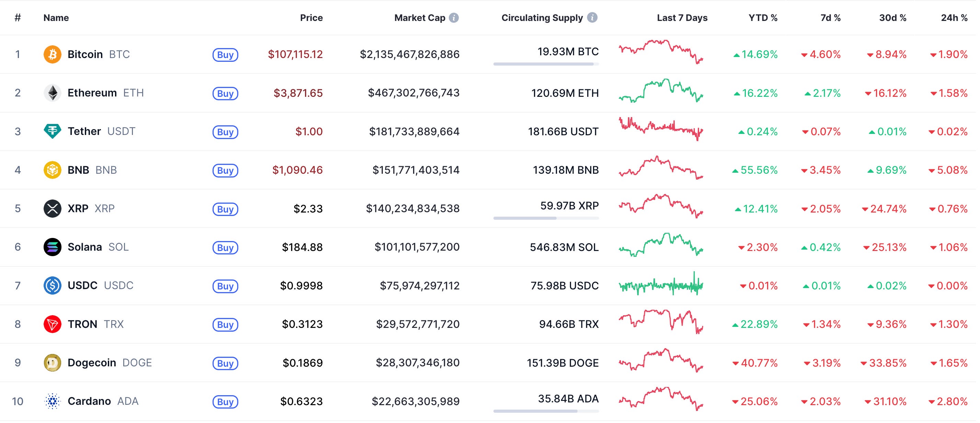The height and width of the screenshot is (423, 980).
Task: Click the BNB coin logo icon
Action: click(x=53, y=170)
